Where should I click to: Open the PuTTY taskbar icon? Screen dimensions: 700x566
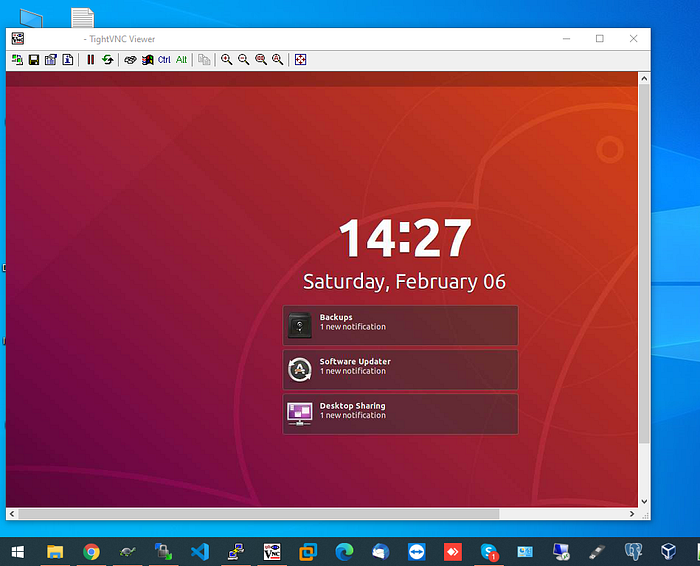(x=236, y=552)
